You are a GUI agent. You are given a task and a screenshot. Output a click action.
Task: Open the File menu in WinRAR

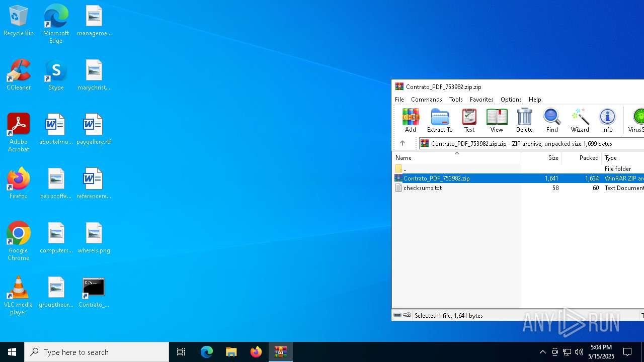pos(399,100)
